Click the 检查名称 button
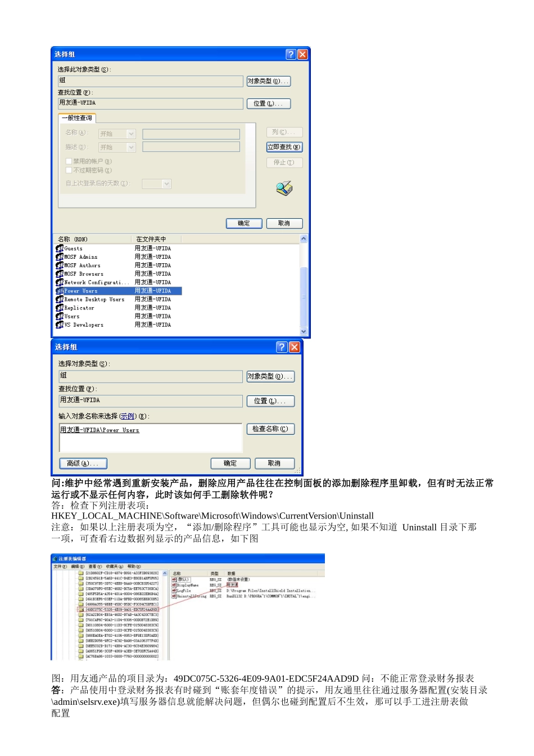 pyautogui.click(x=270, y=429)
